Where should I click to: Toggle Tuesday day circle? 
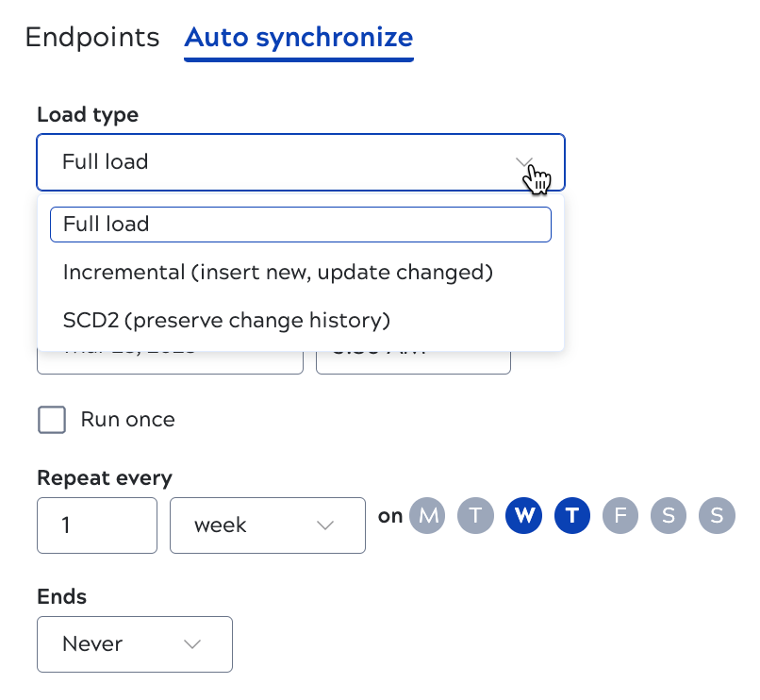click(x=476, y=516)
